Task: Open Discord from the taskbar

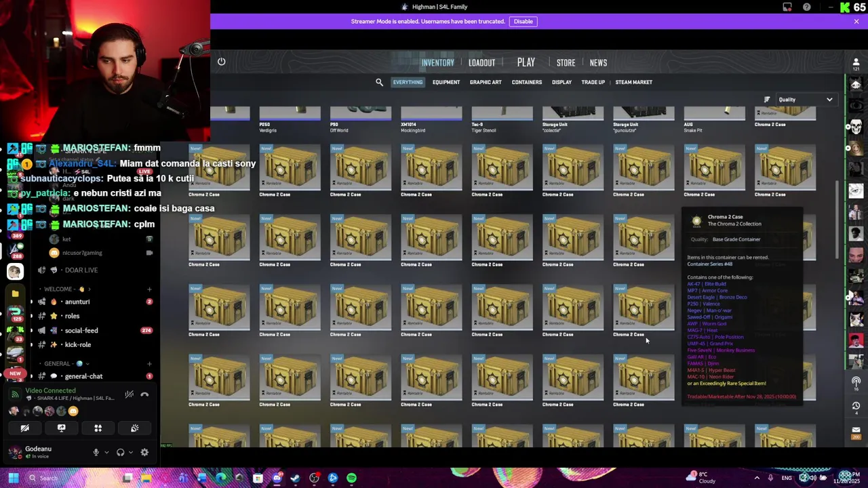Action: (277, 478)
